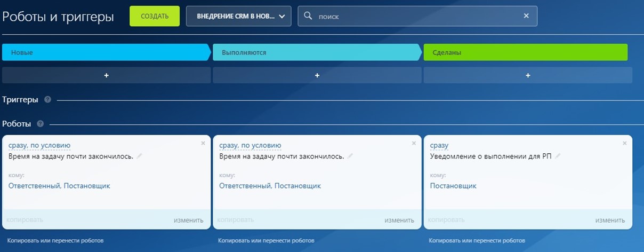Click Копировать или перенести роботов under Новые

(x=55, y=241)
